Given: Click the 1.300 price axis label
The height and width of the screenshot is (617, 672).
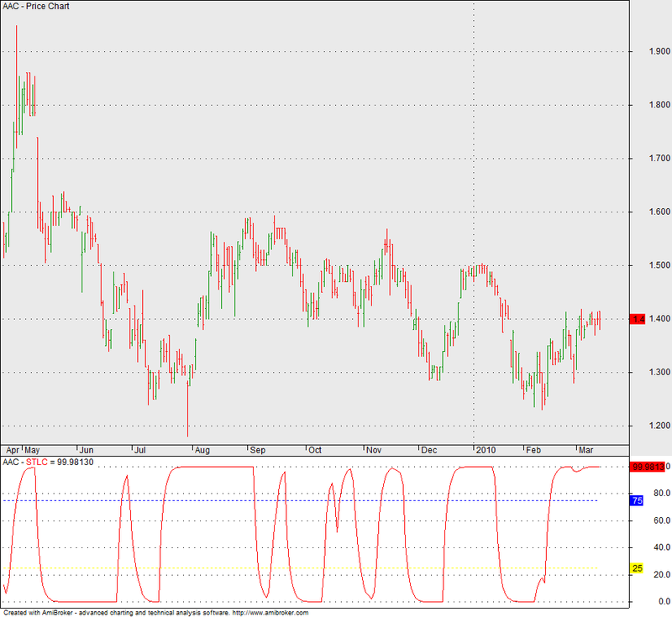Looking at the screenshot, I should point(659,372).
